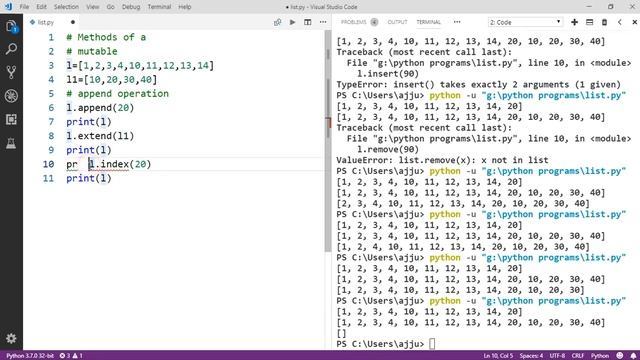Click the empty list '[]' terminal output
The height and width of the screenshot is (360, 640).
(341, 333)
